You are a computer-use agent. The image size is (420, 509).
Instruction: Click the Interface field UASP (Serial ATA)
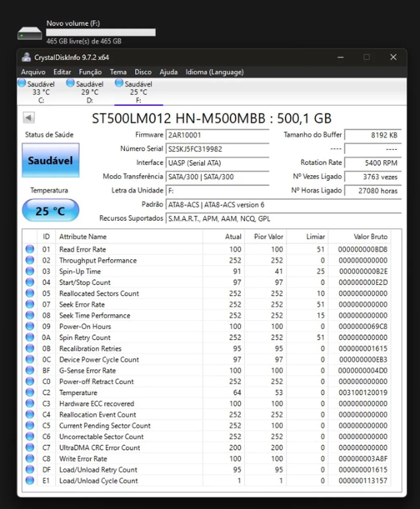pos(217,163)
